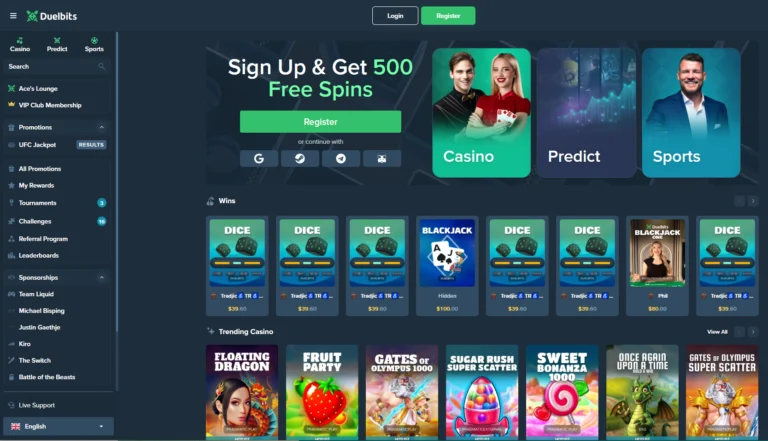
Task: Continue with Google sign-in icon
Action: (259, 158)
